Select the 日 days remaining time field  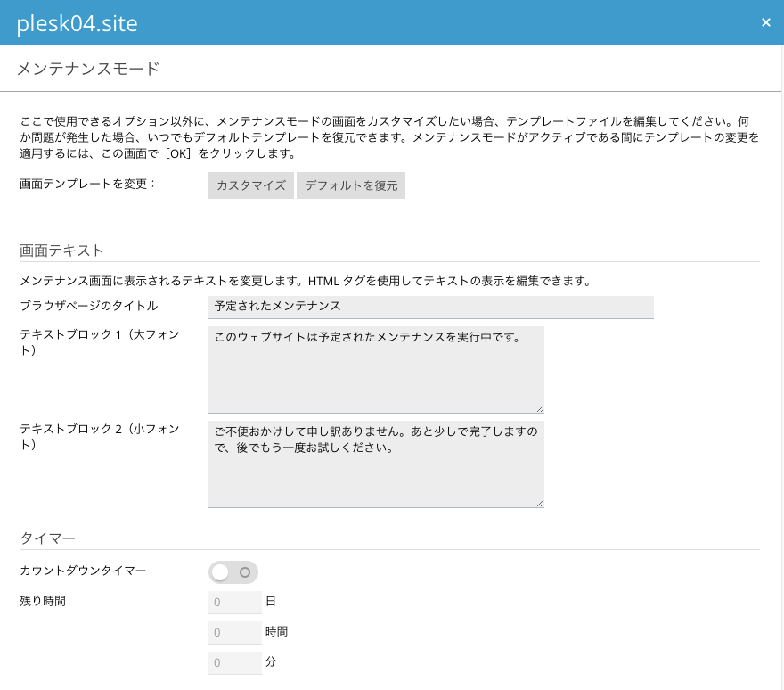pyautogui.click(x=234, y=602)
